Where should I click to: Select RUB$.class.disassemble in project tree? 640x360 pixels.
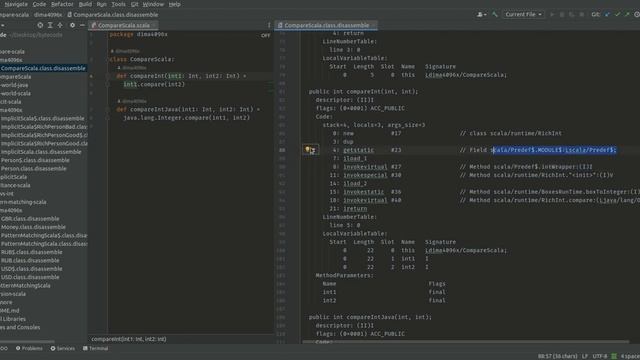point(31,252)
